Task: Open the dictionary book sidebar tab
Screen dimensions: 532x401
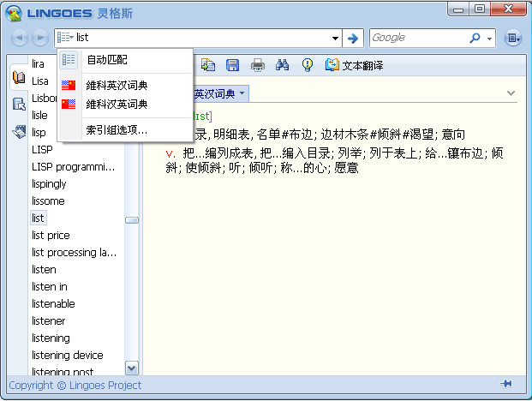Action: (19, 78)
